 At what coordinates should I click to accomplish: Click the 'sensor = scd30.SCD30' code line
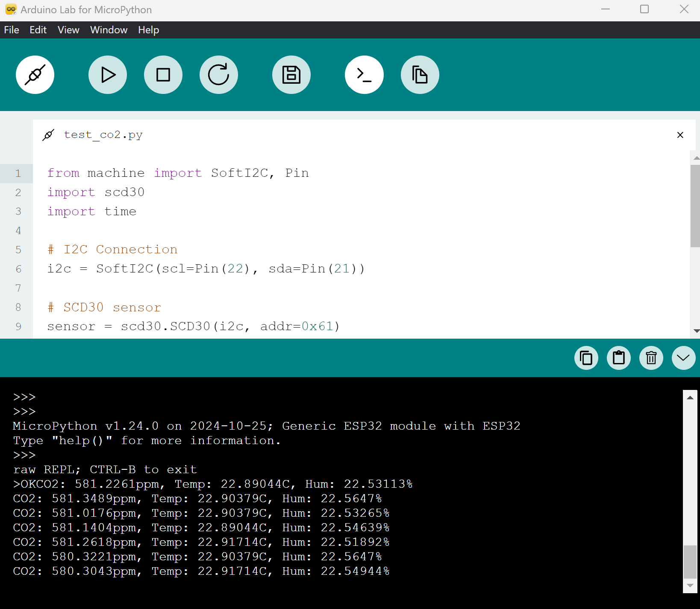click(194, 326)
